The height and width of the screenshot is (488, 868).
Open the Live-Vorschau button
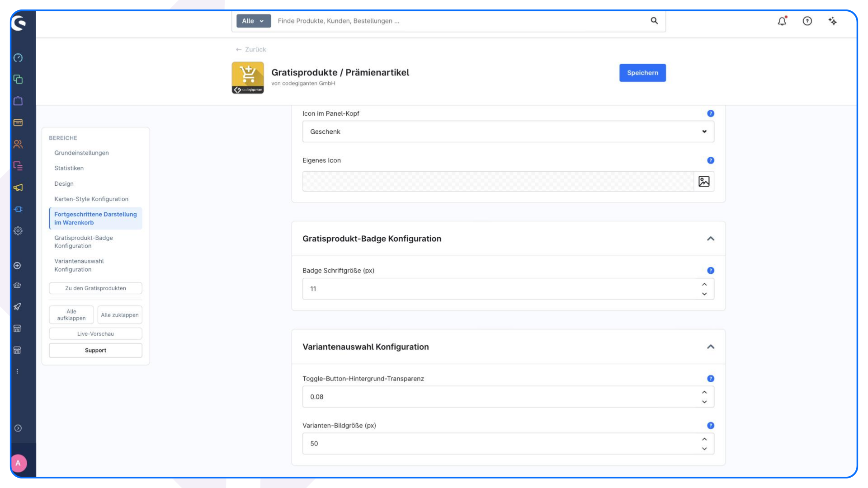coord(95,334)
